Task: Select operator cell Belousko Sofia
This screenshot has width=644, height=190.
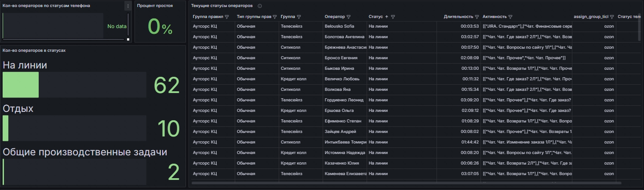Action: click(x=345, y=26)
